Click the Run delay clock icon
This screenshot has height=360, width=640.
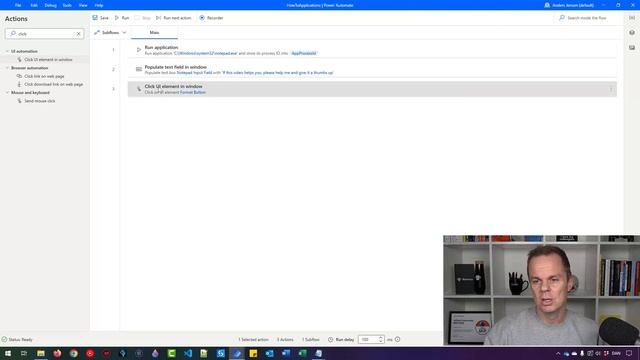[331, 340]
